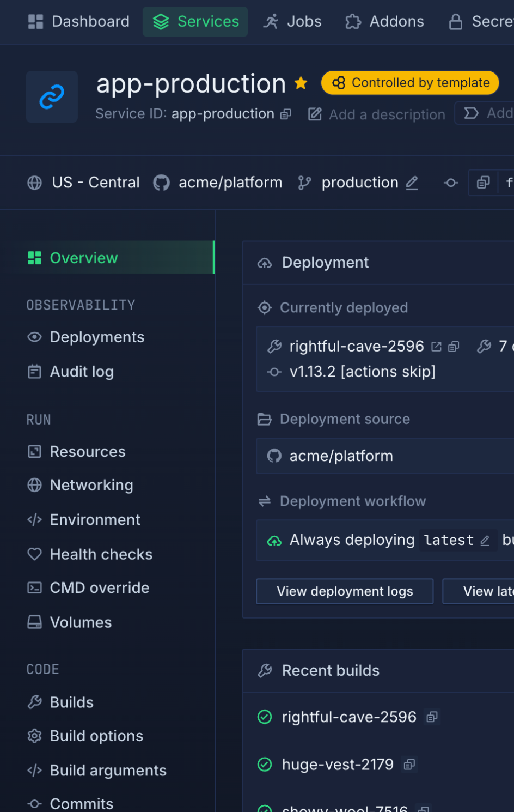
Task: Click the commit icon in header bar
Action: point(451,183)
